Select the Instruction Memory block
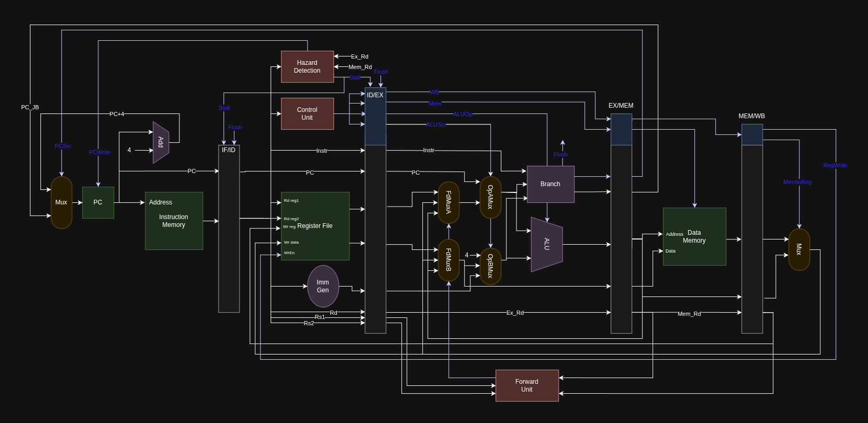Image resolution: width=868 pixels, height=423 pixels. (174, 221)
